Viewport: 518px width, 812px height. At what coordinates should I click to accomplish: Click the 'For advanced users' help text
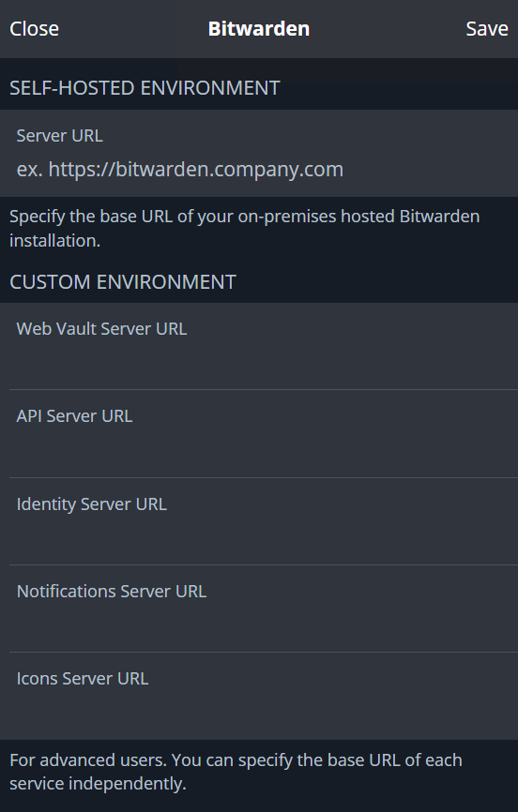tap(236, 772)
